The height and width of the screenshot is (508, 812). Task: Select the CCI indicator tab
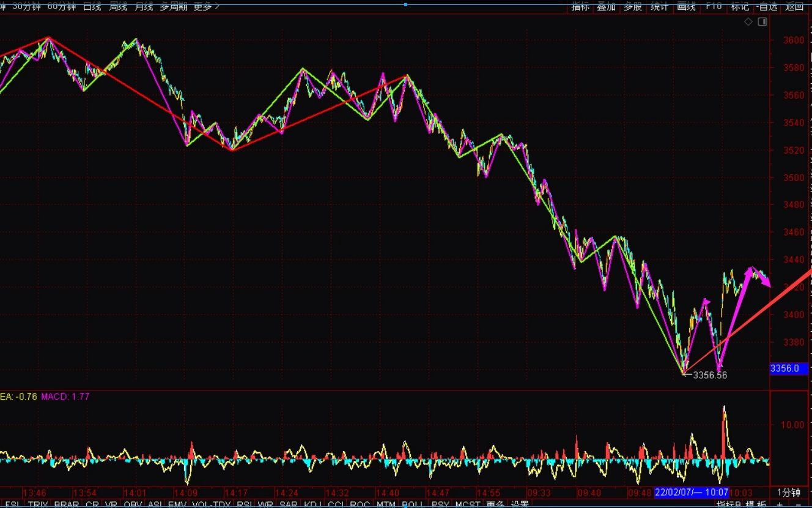click(x=336, y=504)
